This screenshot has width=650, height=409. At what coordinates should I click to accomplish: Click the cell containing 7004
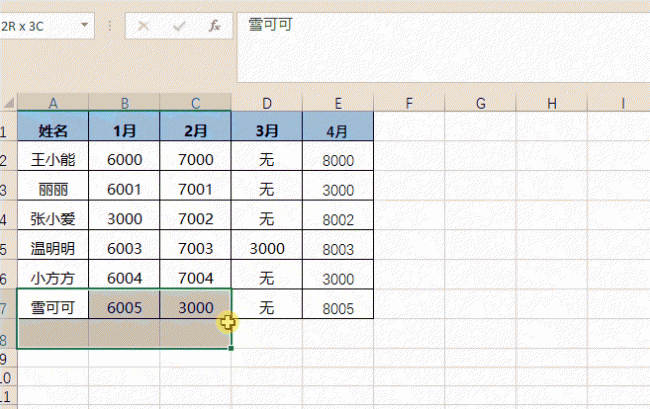[x=196, y=274]
